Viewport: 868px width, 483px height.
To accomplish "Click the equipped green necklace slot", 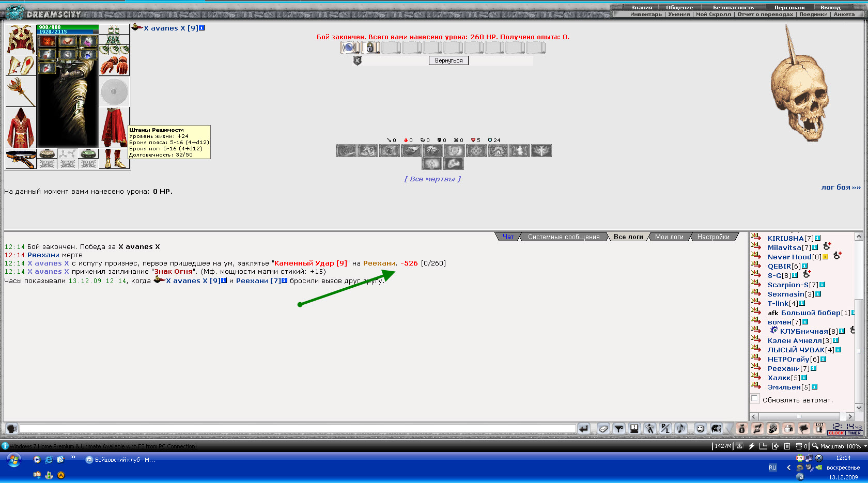I will [x=114, y=39].
